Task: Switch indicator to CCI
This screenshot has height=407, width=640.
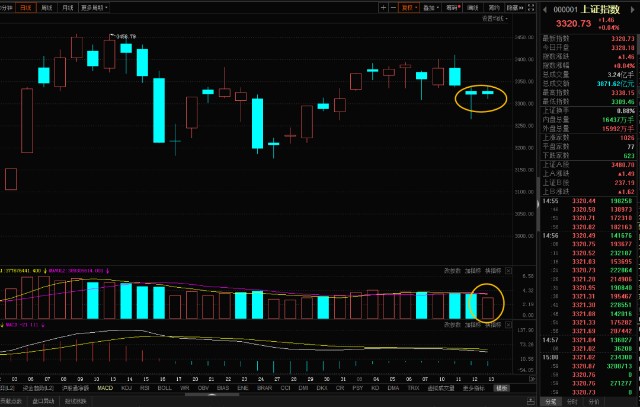Action: pyautogui.click(x=285, y=388)
